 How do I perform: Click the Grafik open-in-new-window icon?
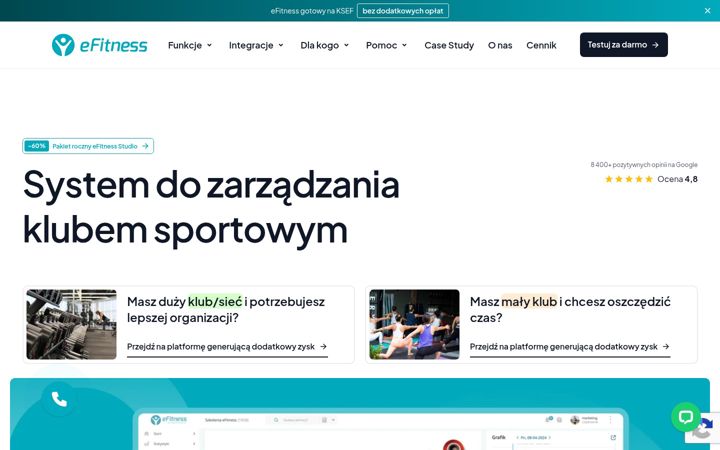pyautogui.click(x=613, y=438)
